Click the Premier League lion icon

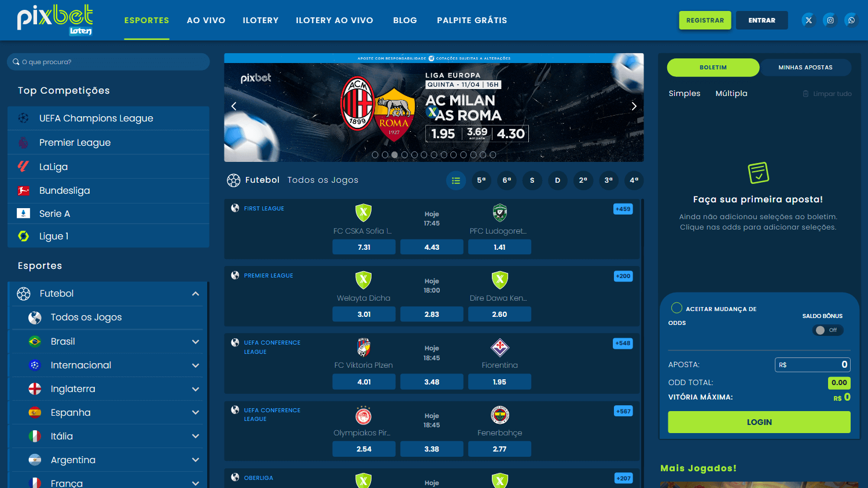tap(23, 142)
